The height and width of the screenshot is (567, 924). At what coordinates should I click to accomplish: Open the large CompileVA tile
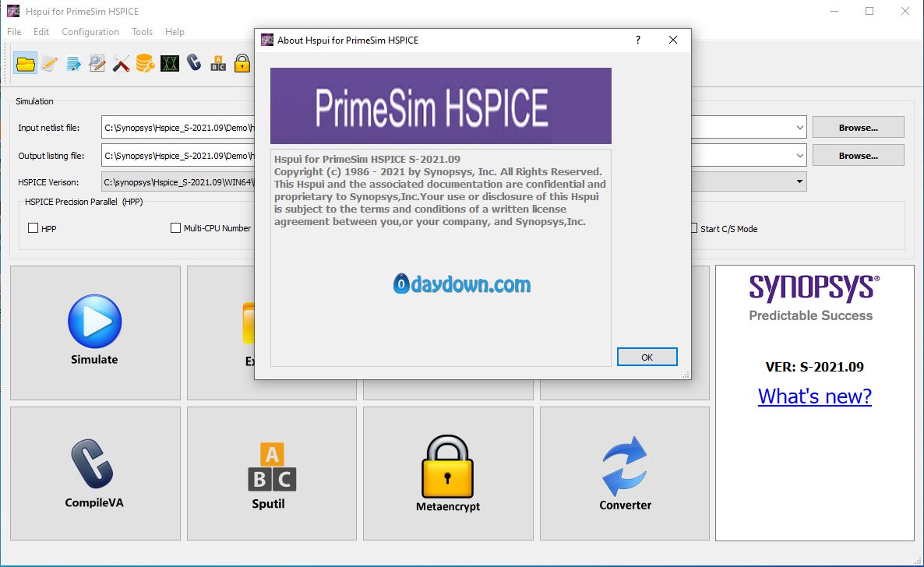(95, 474)
